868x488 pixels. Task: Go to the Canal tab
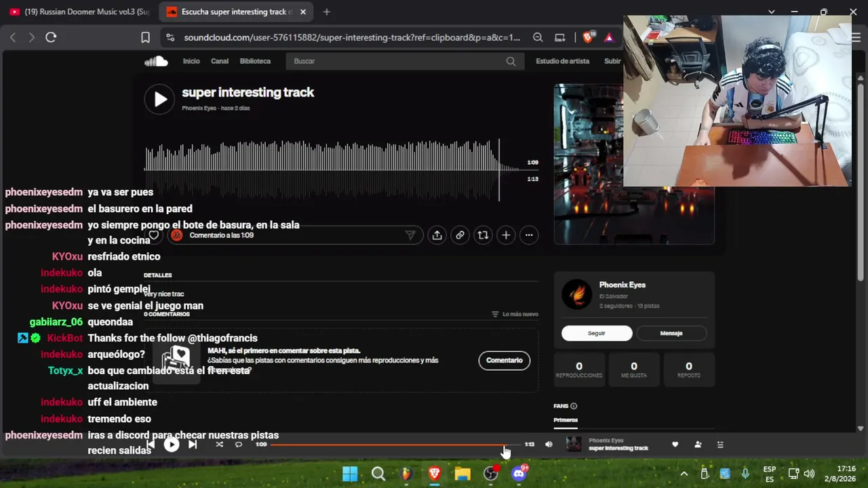pyautogui.click(x=220, y=61)
